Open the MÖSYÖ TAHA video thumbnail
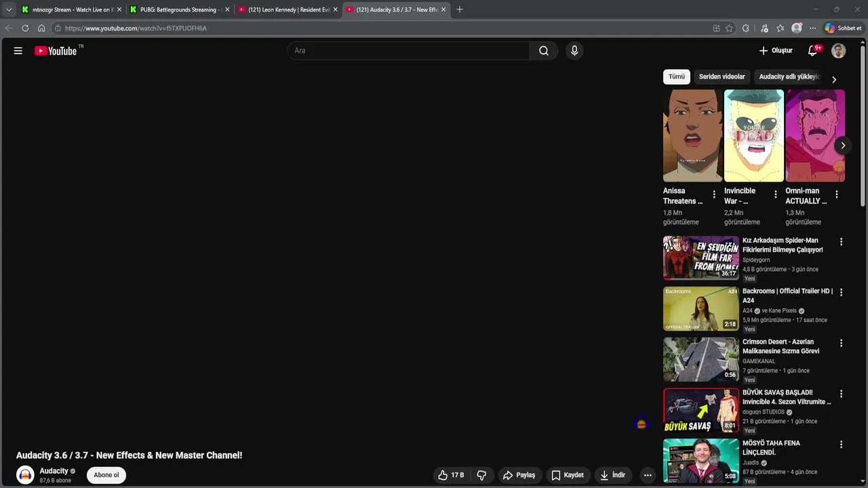The height and width of the screenshot is (488, 868). [x=701, y=461]
